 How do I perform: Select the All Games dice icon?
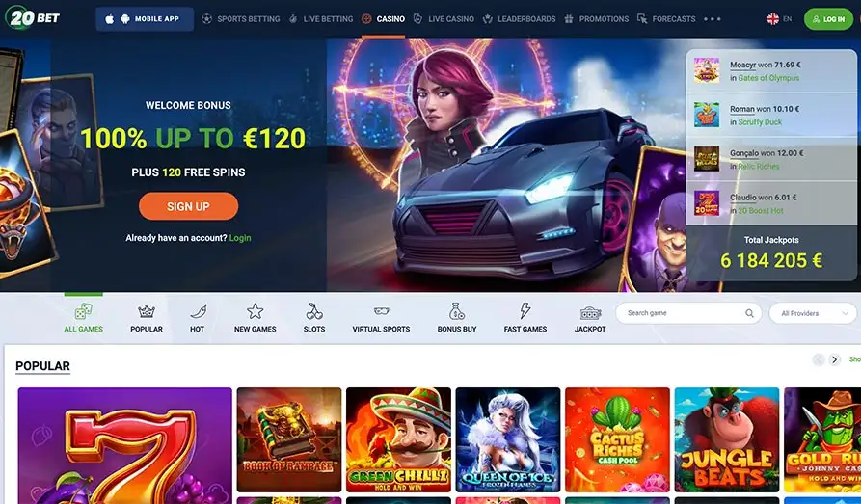coord(84,312)
